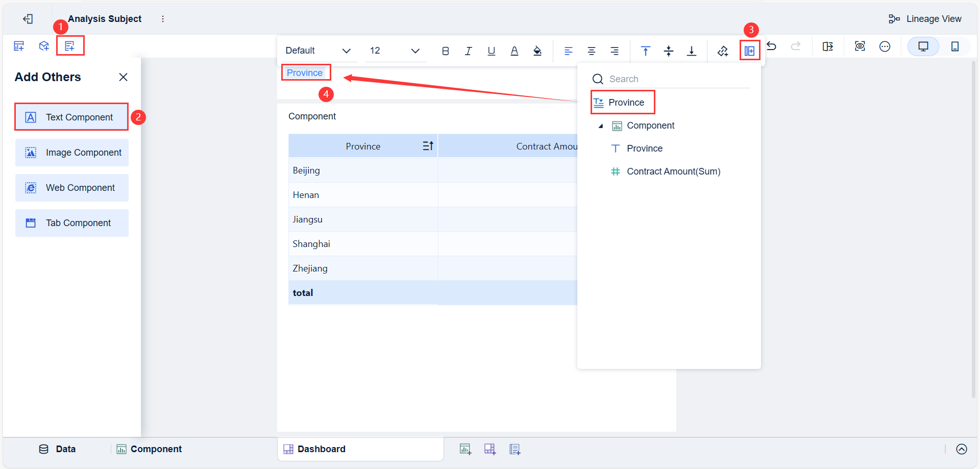Close the Add Others panel
980x469 pixels.
click(x=123, y=77)
